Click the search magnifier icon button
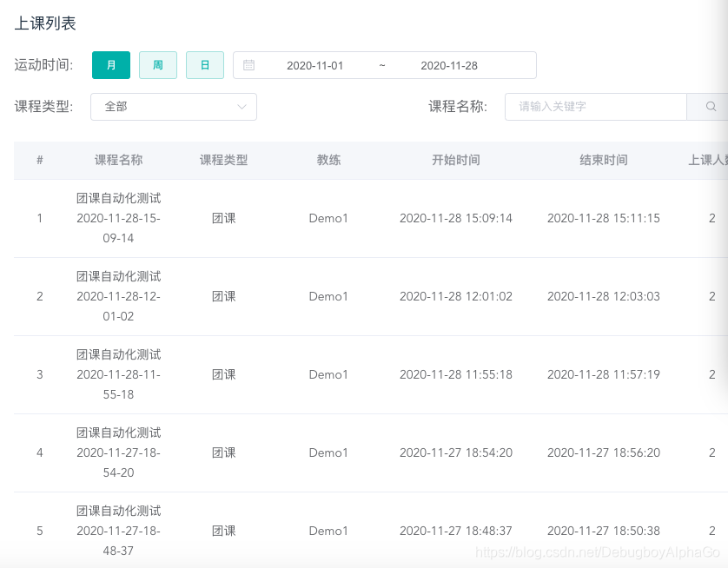The width and height of the screenshot is (728, 568). point(711,107)
